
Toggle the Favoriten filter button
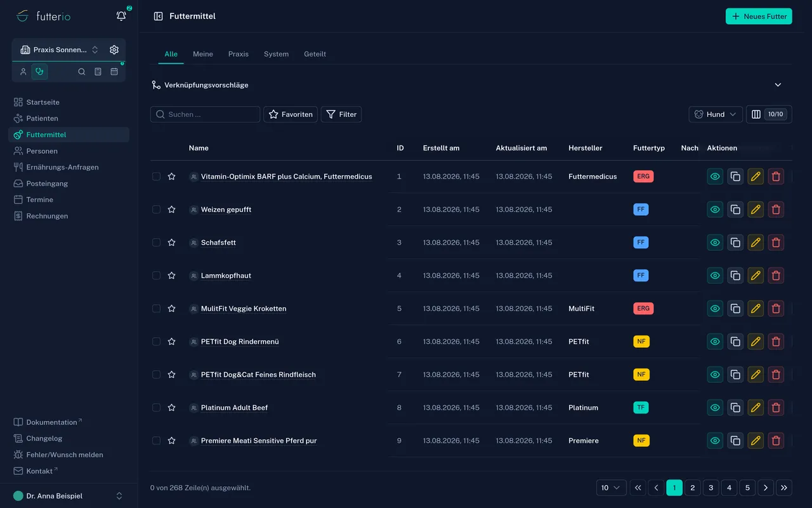point(291,114)
